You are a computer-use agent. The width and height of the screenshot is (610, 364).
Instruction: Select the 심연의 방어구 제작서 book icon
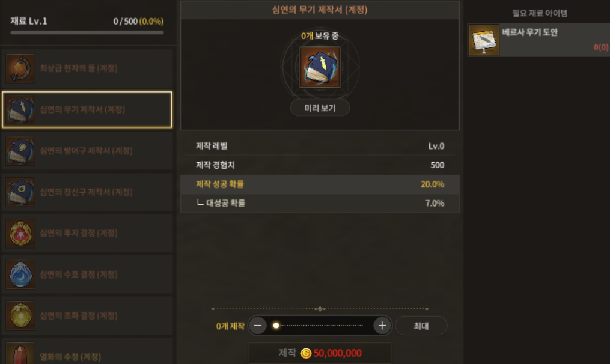point(20,151)
